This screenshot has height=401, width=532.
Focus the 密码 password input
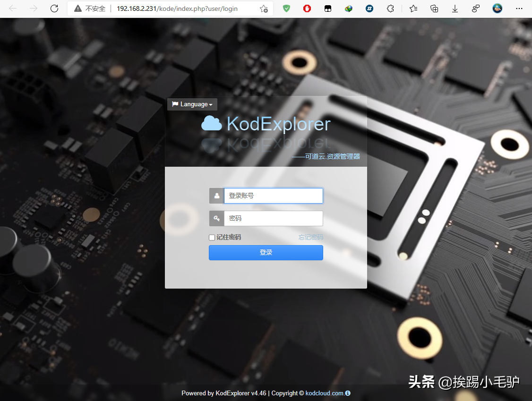(274, 219)
